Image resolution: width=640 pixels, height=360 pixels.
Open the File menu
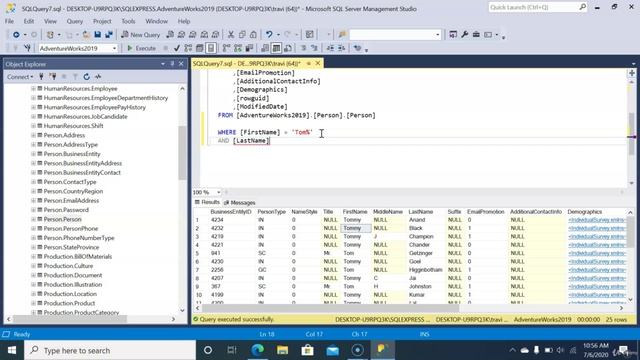tap(9, 21)
